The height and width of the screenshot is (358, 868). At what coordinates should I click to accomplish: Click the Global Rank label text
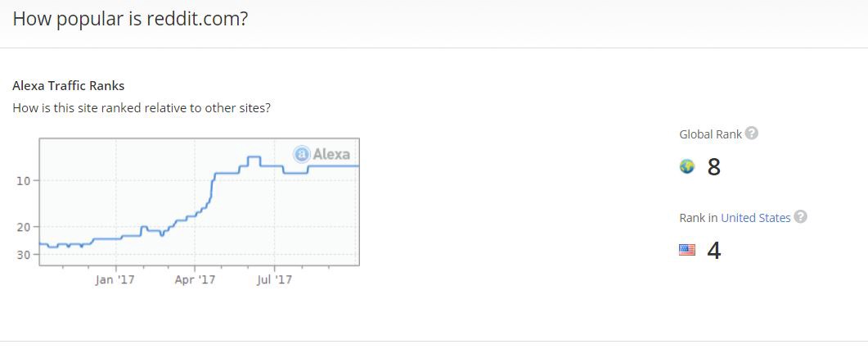(710, 134)
